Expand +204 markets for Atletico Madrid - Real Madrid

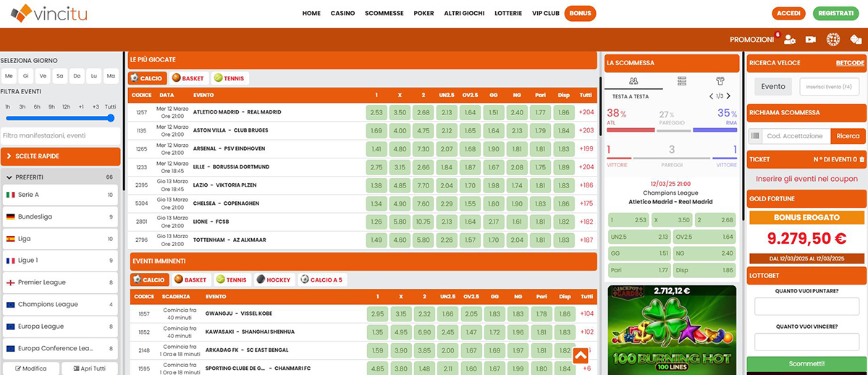coord(586,112)
